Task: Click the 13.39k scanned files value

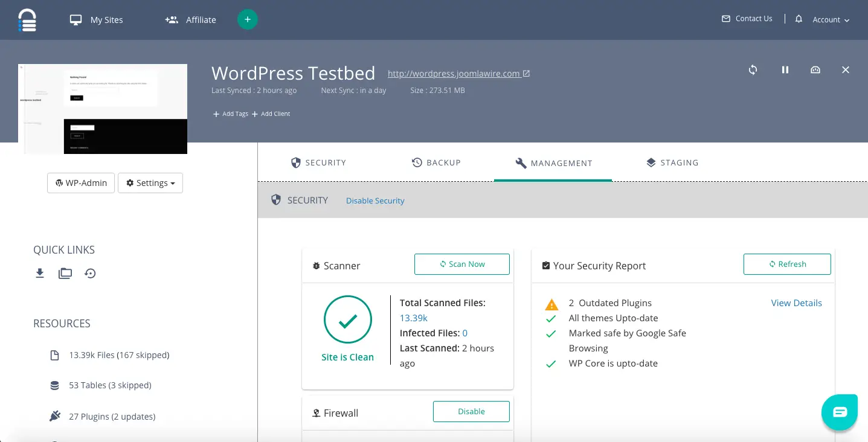Action: 414,318
